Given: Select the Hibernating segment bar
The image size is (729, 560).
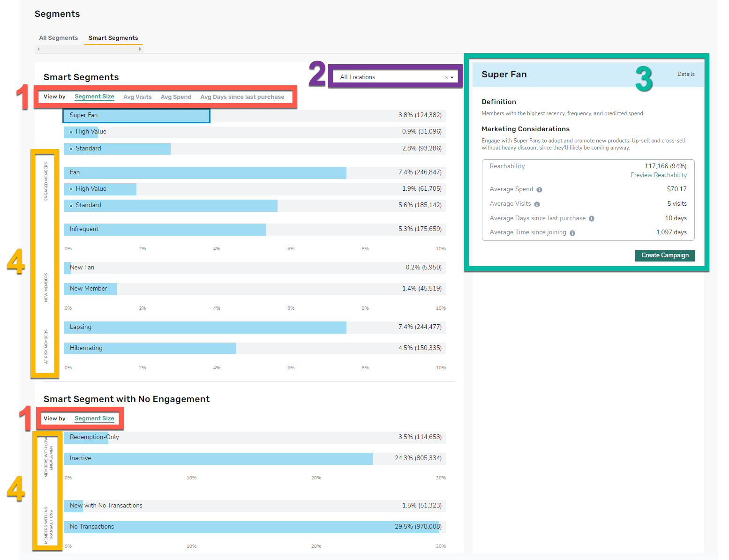Looking at the screenshot, I should [255, 348].
